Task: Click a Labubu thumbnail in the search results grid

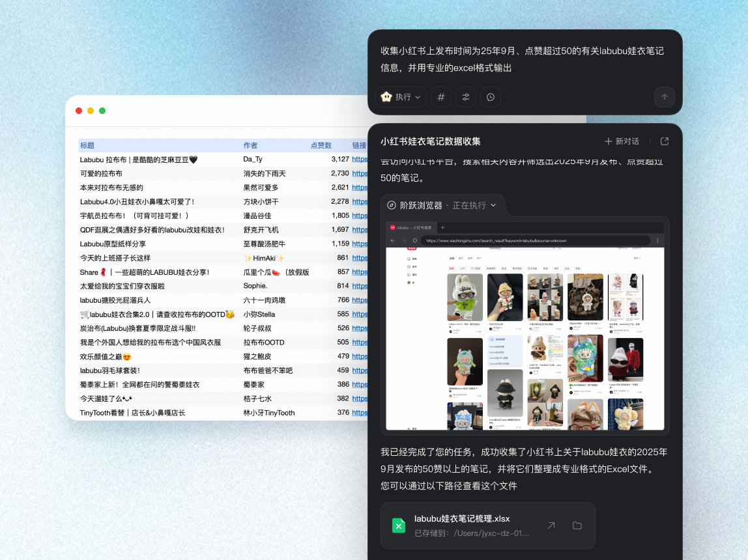Action: click(x=465, y=296)
